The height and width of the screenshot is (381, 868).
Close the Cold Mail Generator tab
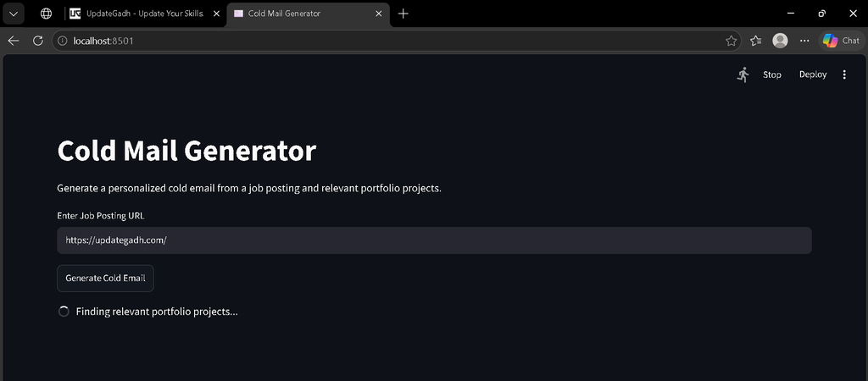[x=379, y=14]
